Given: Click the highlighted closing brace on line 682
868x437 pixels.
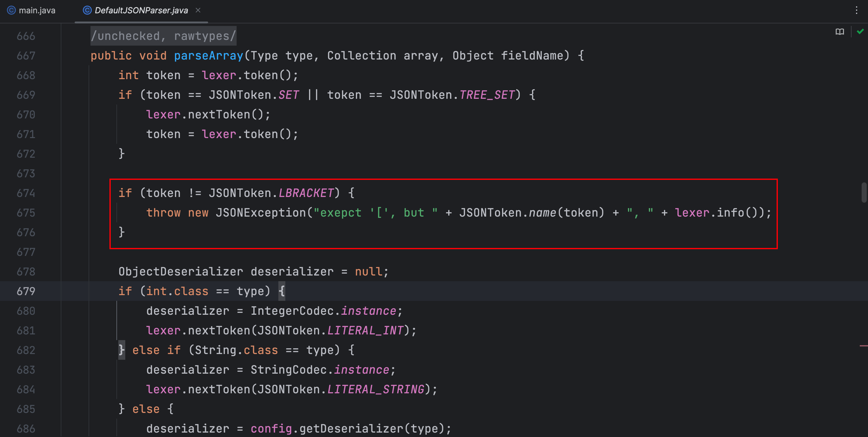Looking at the screenshot, I should click(122, 350).
